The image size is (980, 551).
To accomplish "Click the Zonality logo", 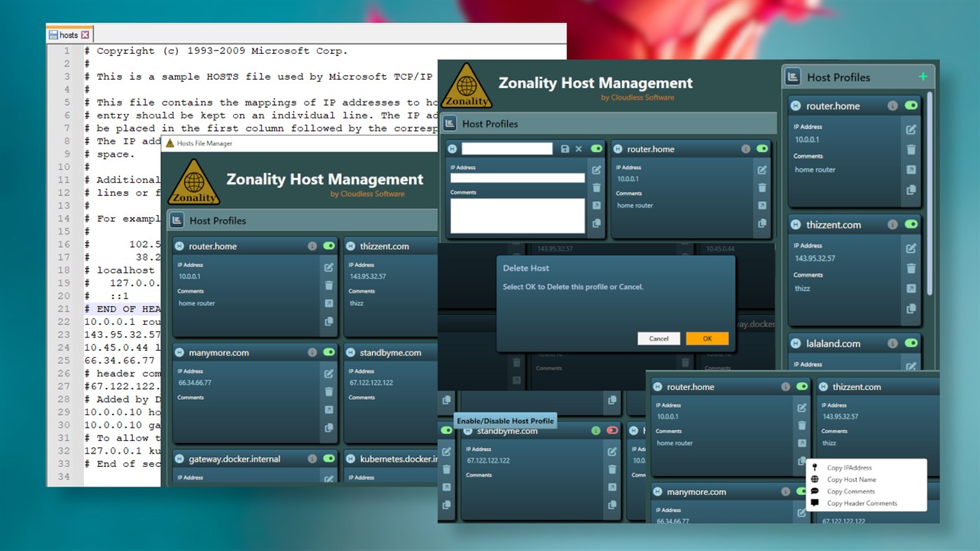I will point(467,86).
